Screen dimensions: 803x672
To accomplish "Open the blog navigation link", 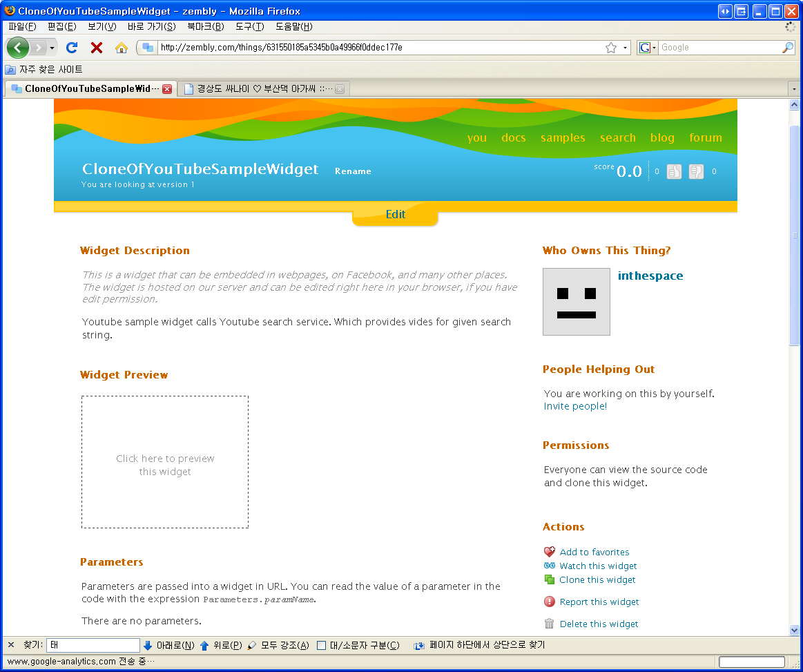I will click(x=662, y=137).
